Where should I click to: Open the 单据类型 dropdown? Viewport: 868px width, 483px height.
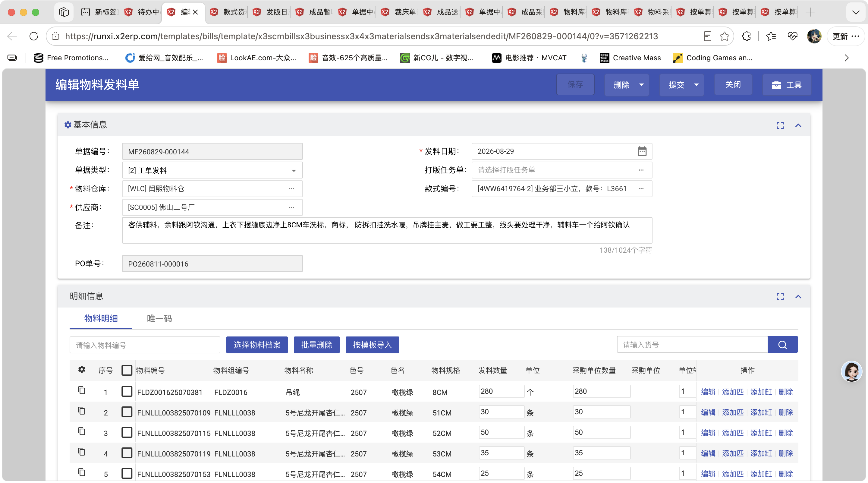coord(212,170)
